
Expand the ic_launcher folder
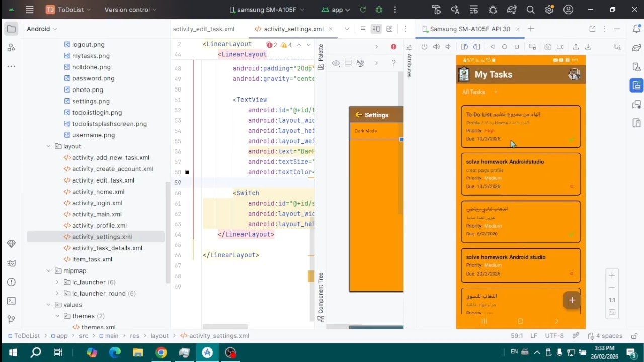click(x=57, y=282)
